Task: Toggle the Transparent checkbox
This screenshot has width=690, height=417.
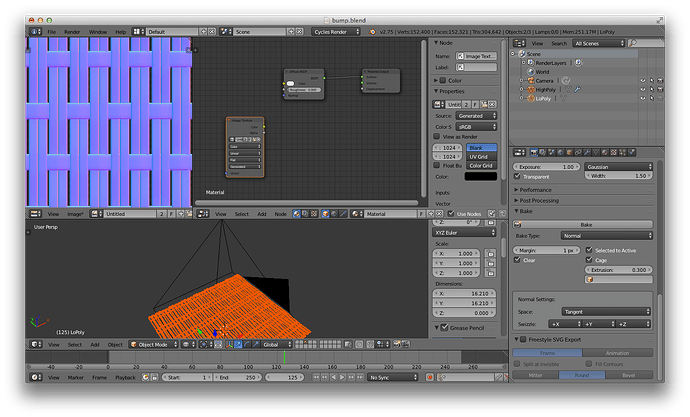Action: pyautogui.click(x=517, y=176)
